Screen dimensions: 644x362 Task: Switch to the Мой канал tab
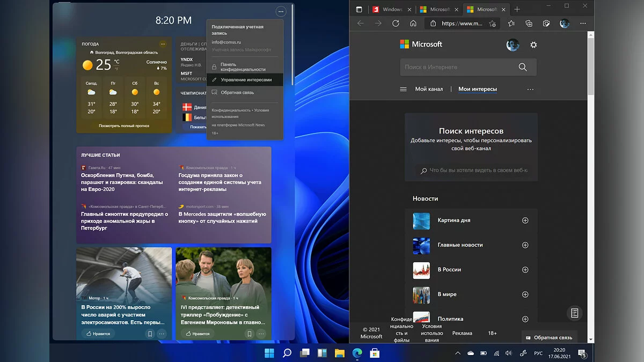point(429,89)
